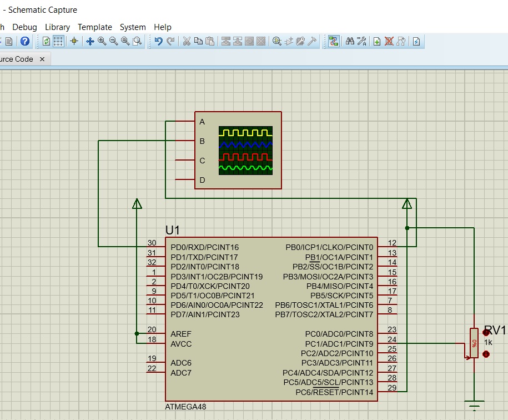The height and width of the screenshot is (420, 508).
Task: Click the New Sheet icon with green plus
Action: [x=377, y=41]
